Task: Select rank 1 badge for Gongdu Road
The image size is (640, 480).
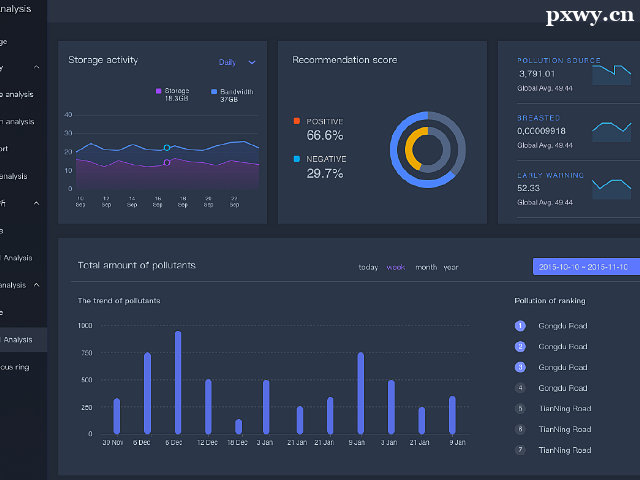Action: (520, 325)
